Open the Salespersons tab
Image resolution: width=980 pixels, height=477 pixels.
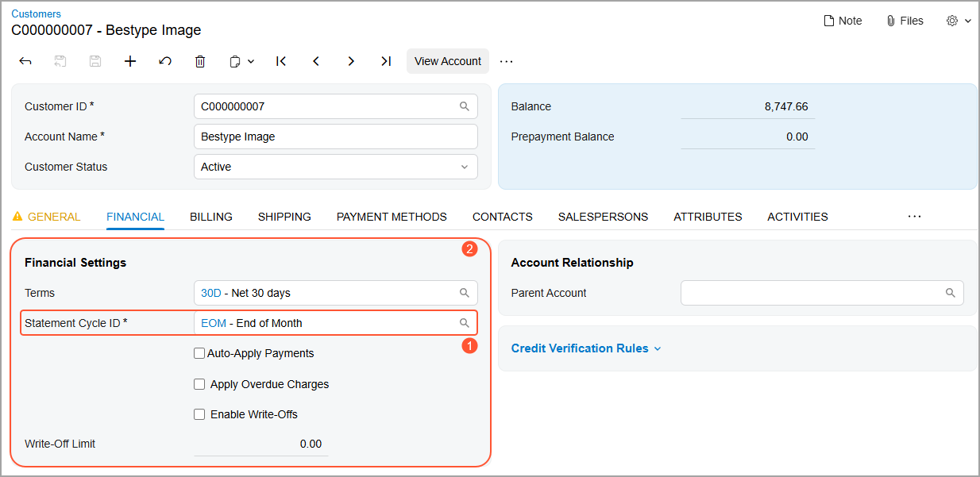603,217
